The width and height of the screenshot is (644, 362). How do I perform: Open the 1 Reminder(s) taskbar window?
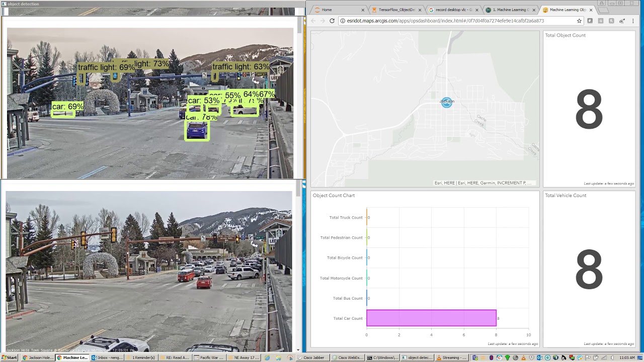click(141, 357)
